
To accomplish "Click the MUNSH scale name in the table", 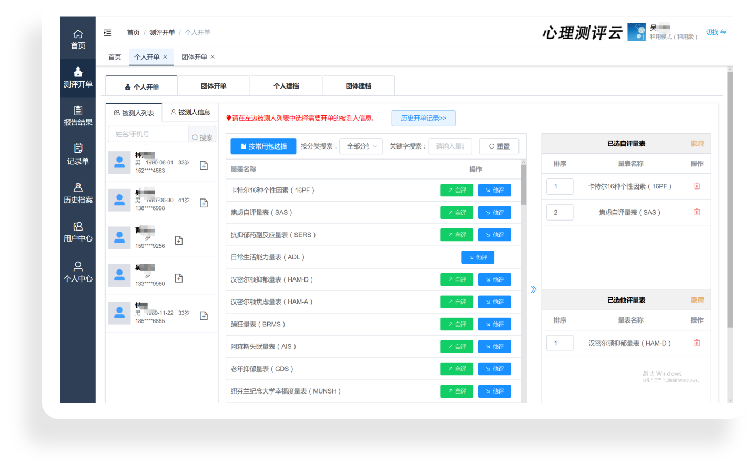I will 285,391.
